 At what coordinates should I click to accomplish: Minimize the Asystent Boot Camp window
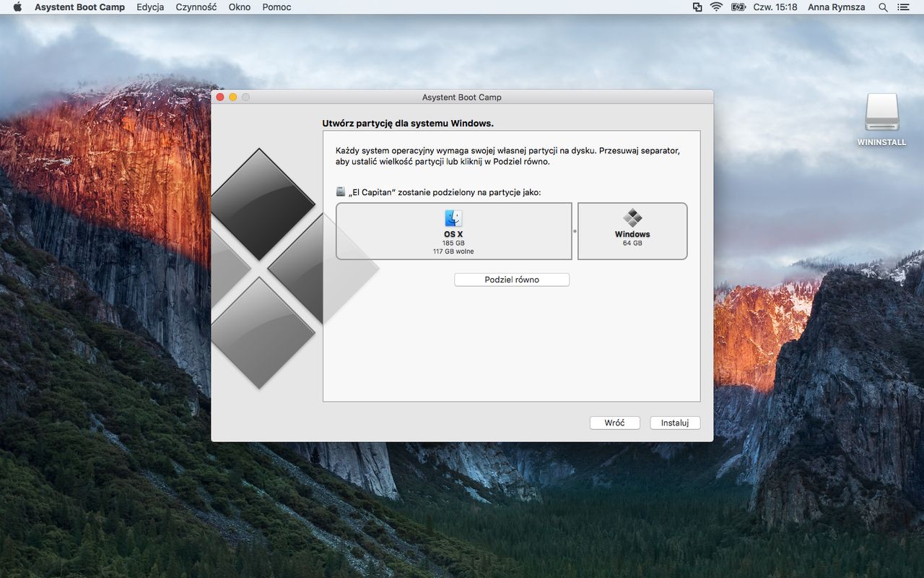click(x=232, y=97)
